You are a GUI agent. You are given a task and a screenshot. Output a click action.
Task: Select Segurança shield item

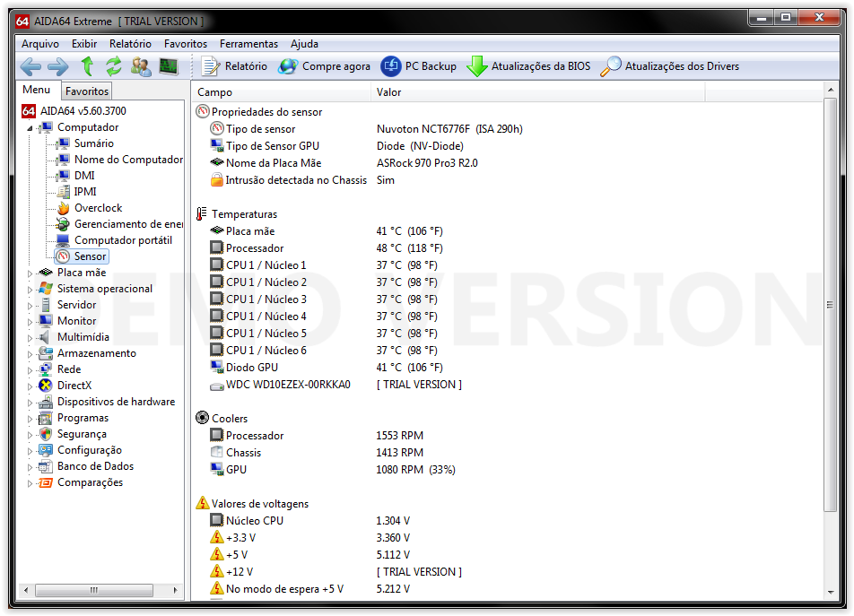click(x=82, y=434)
